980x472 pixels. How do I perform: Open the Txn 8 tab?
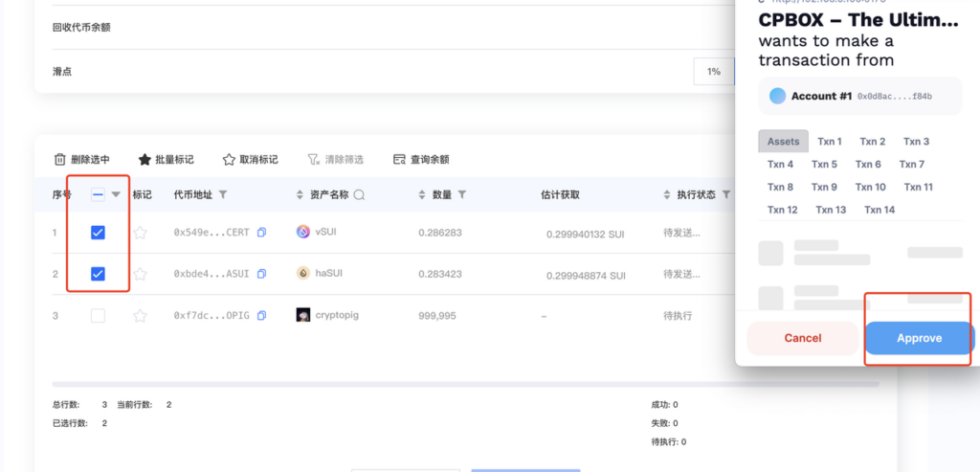[781, 187]
